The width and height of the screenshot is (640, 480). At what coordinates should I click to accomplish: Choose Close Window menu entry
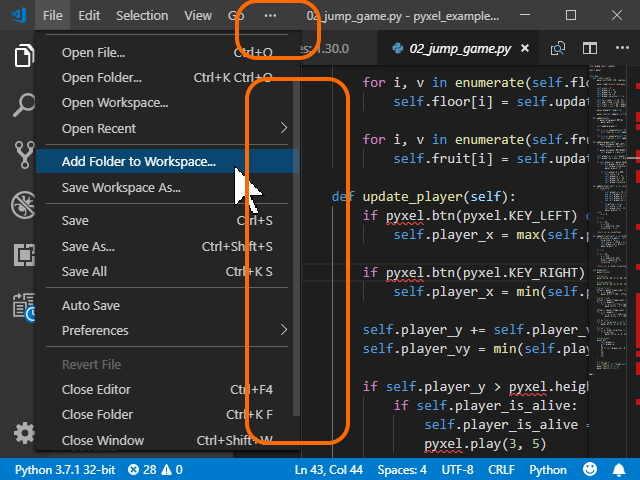pos(167,440)
